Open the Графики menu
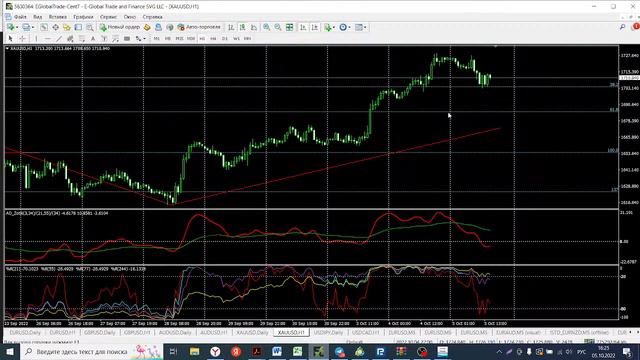The image size is (640, 360). (x=83, y=17)
